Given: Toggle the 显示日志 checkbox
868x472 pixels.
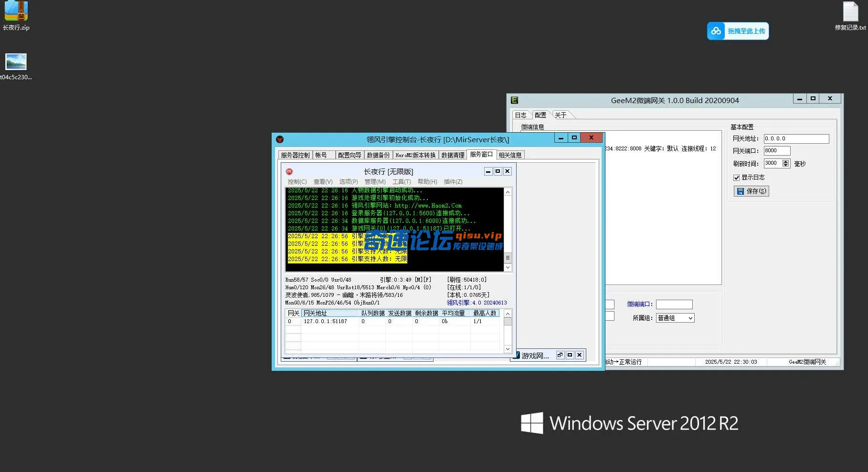Looking at the screenshot, I should [x=736, y=178].
